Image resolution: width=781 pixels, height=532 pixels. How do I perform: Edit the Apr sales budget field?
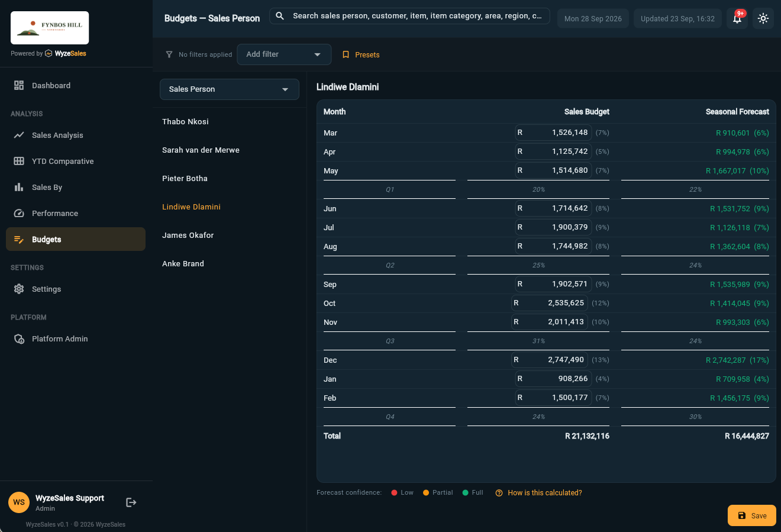(553, 151)
